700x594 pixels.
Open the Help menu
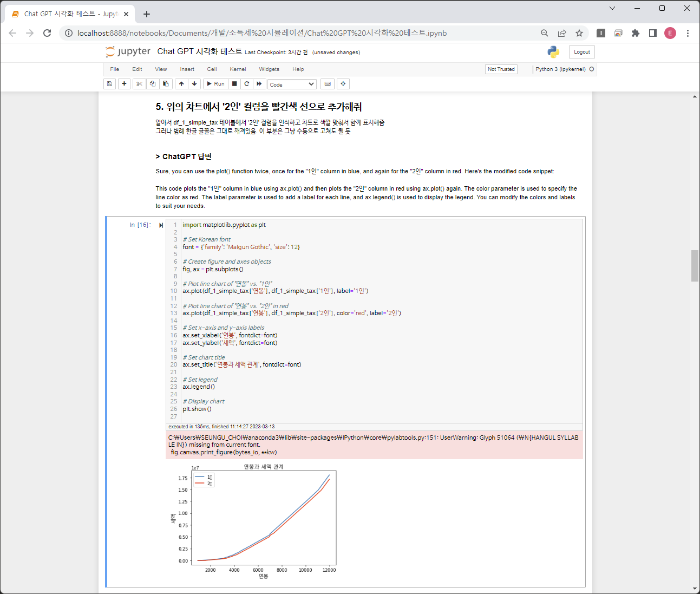point(298,69)
